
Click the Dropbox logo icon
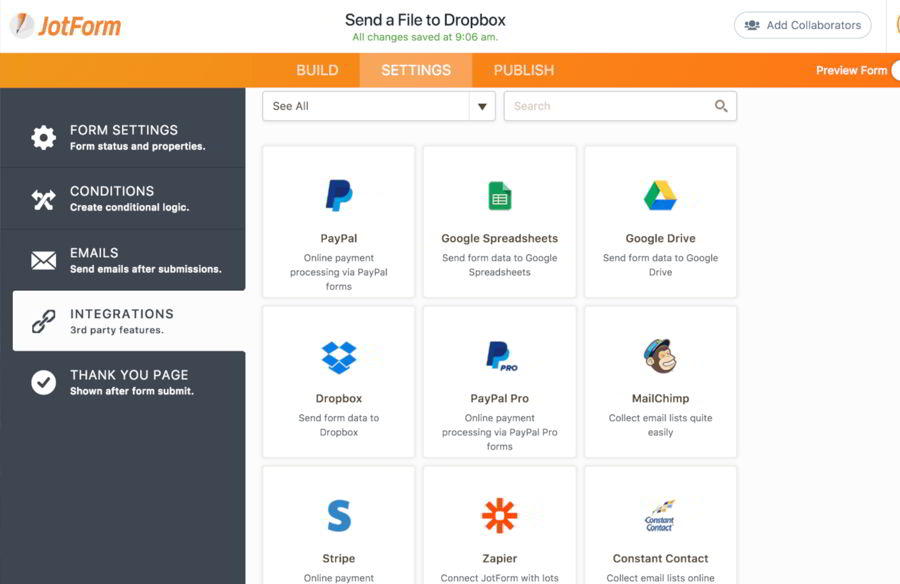click(x=338, y=356)
